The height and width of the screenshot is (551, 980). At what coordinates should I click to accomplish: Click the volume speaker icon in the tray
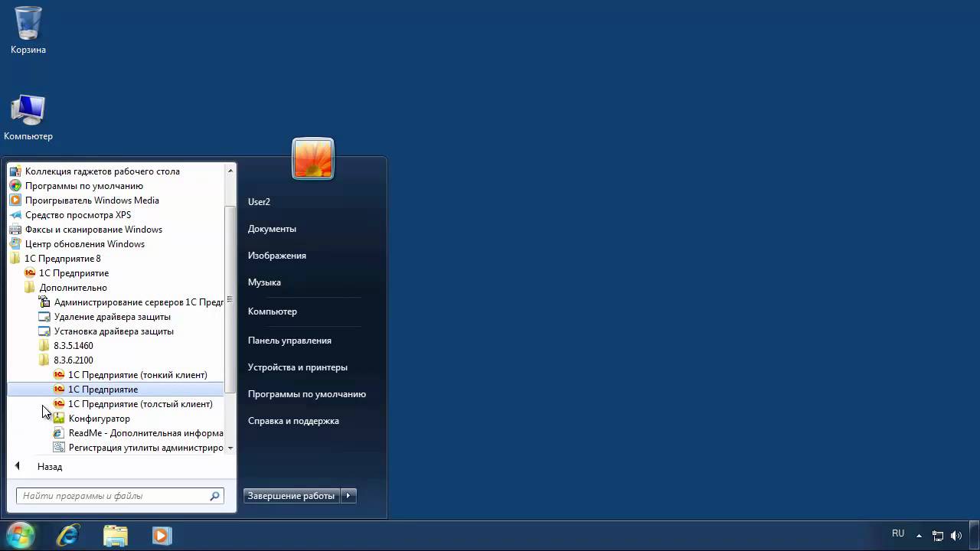pos(955,536)
